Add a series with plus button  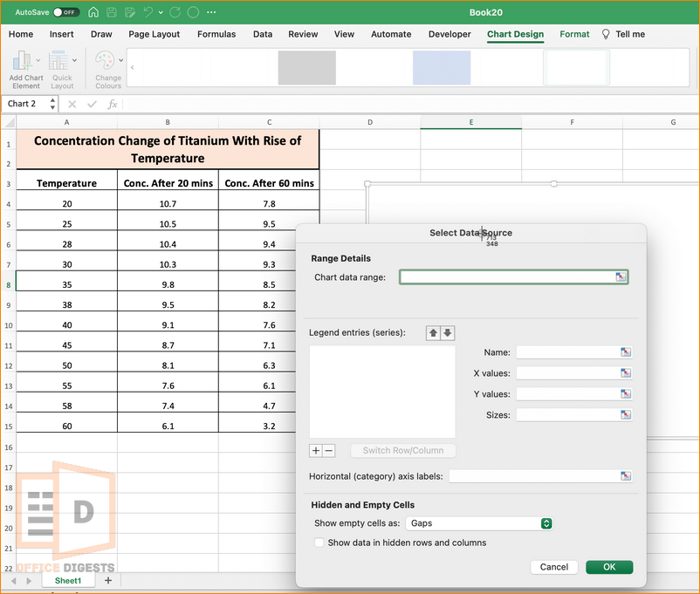(x=316, y=450)
